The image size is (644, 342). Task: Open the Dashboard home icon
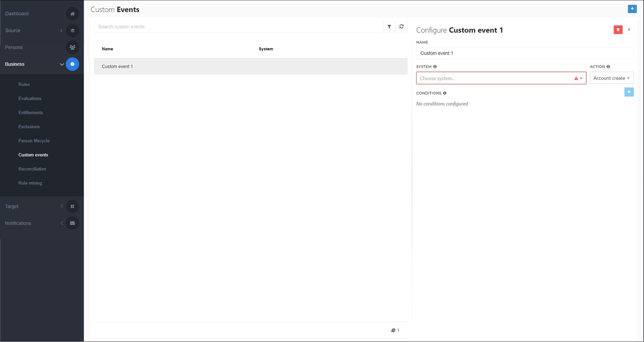click(x=72, y=13)
